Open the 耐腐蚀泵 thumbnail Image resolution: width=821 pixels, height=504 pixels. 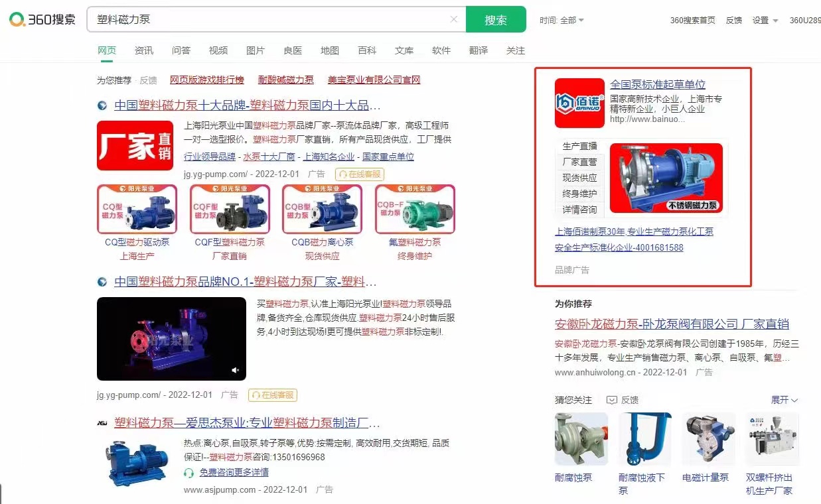581,439
